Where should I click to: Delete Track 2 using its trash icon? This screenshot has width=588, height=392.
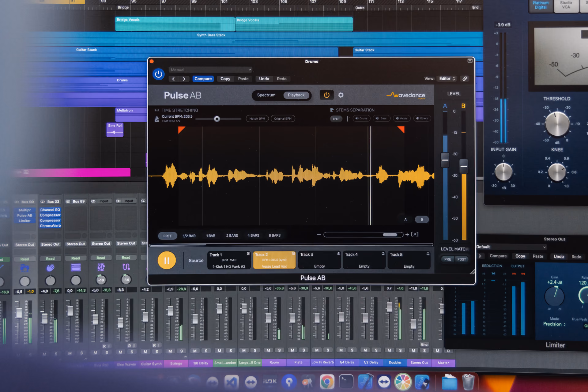(x=293, y=254)
